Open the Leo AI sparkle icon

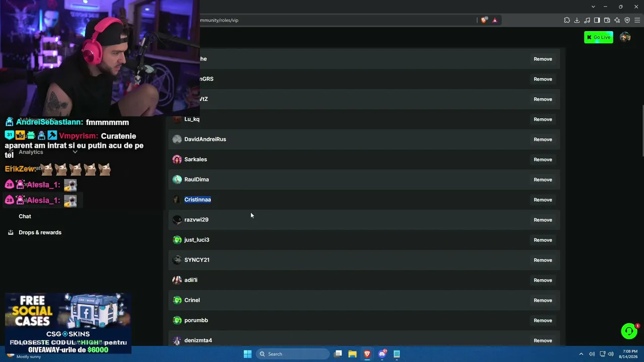pos(617,20)
